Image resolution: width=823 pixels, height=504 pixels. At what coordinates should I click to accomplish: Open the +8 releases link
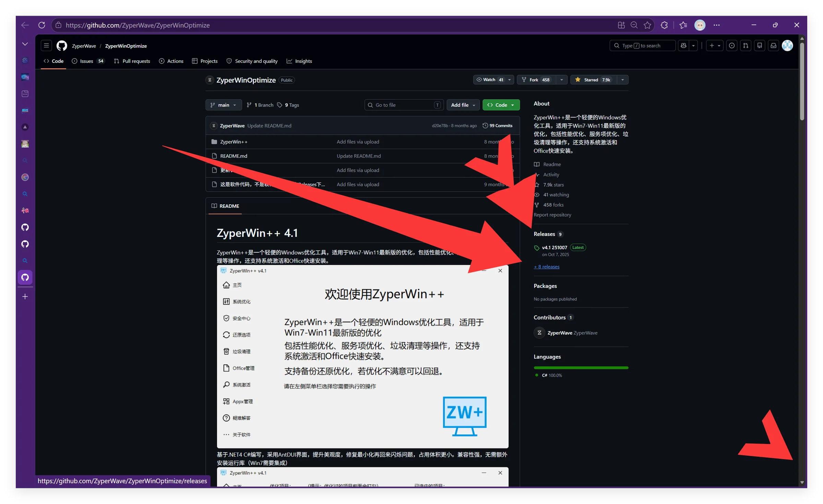click(x=547, y=267)
